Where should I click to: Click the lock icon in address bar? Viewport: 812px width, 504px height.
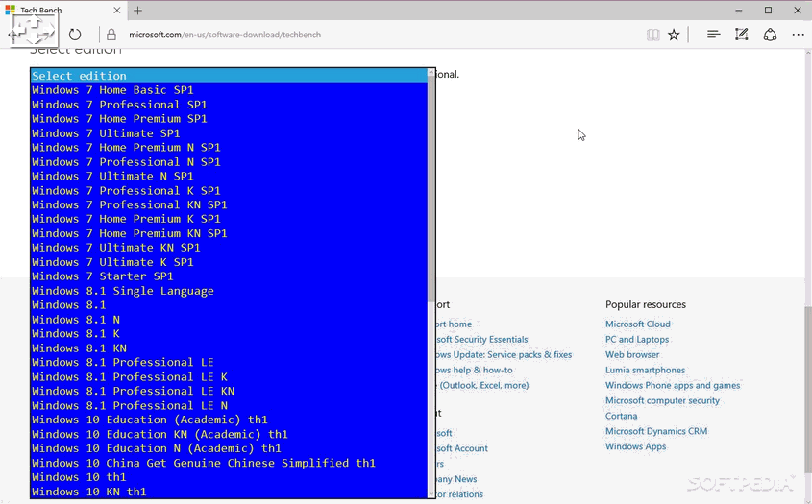111,35
